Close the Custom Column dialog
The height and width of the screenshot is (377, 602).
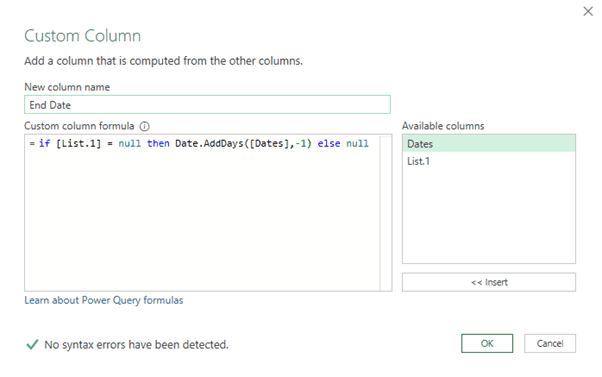click(588, 12)
